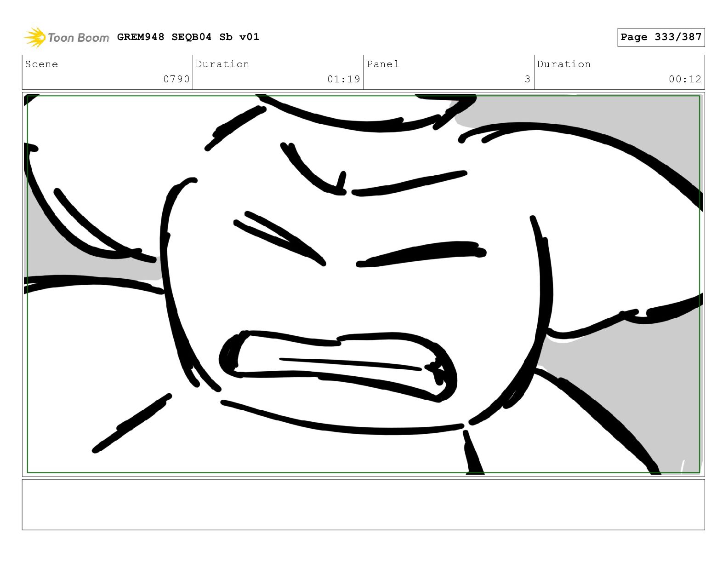The height and width of the screenshot is (563, 728).
Task: Select the GREM948 SEQB04 Sb v01 title
Action: pyautogui.click(x=188, y=37)
